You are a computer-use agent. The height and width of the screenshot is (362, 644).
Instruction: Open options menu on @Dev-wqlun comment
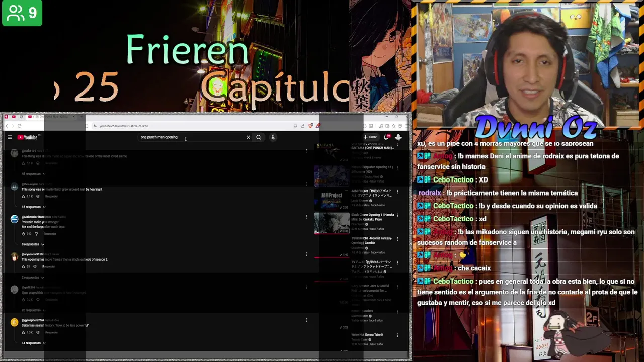click(306, 184)
